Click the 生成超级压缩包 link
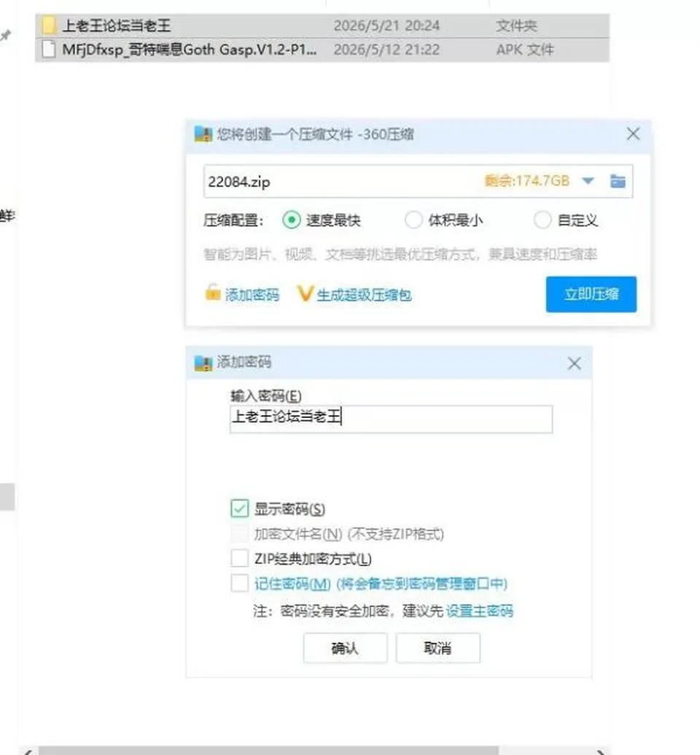The image size is (700, 755). (x=364, y=295)
